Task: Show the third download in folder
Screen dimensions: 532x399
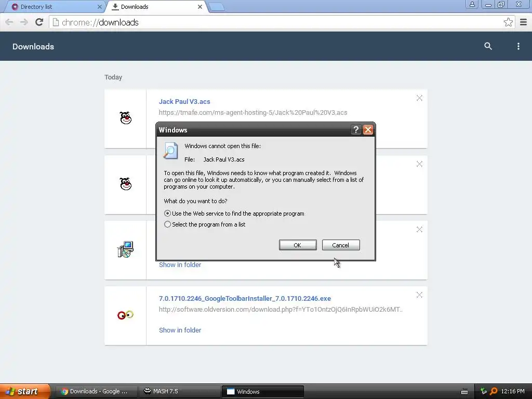Action: point(180,264)
